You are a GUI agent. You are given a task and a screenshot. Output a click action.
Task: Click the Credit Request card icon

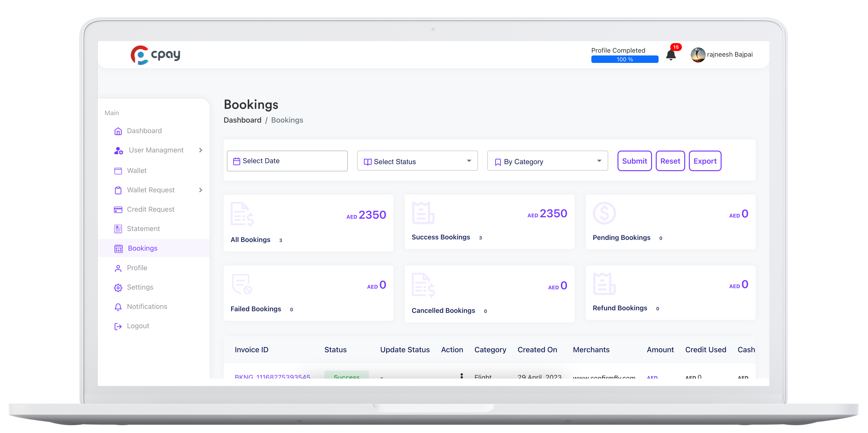[118, 210]
